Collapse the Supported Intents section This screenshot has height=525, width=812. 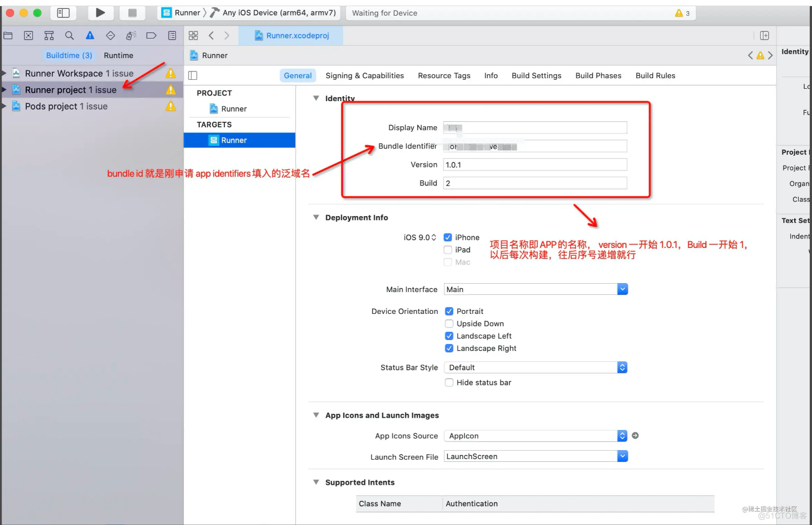316,482
